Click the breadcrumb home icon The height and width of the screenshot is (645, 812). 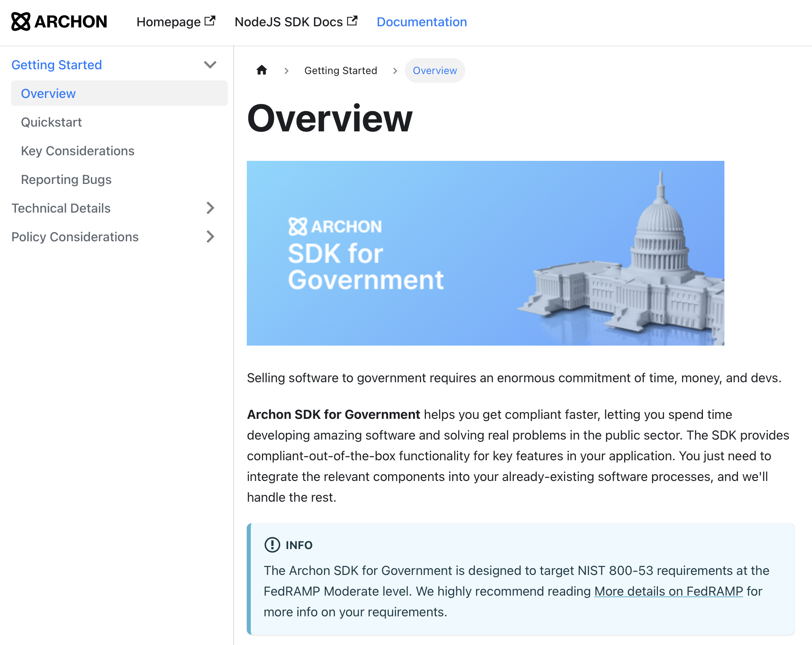pos(262,70)
